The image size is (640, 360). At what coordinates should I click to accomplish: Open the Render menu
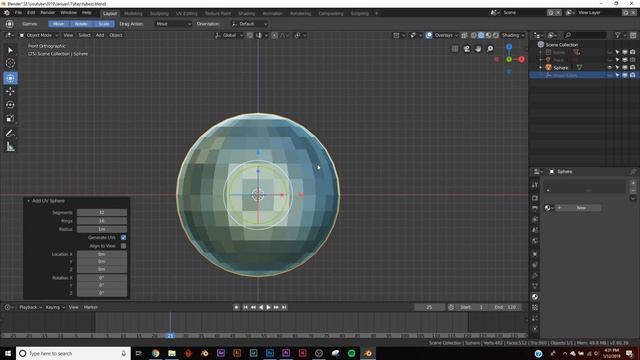48,13
